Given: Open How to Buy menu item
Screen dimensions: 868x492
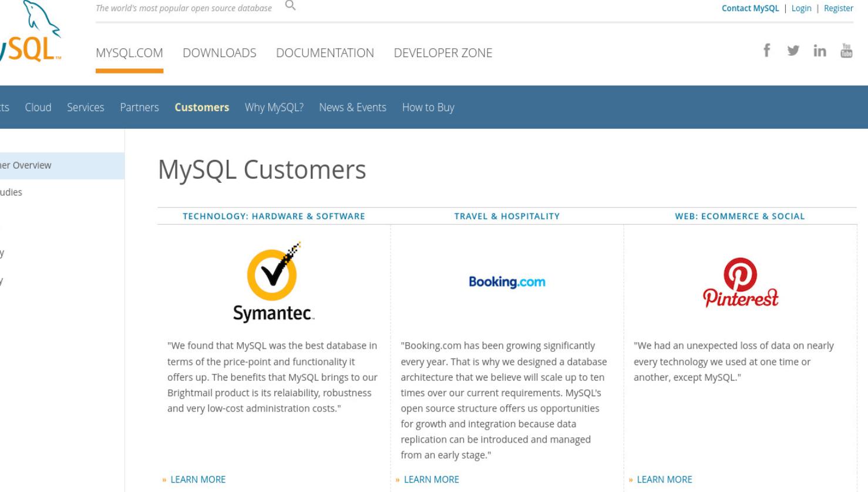Looking at the screenshot, I should 428,108.
